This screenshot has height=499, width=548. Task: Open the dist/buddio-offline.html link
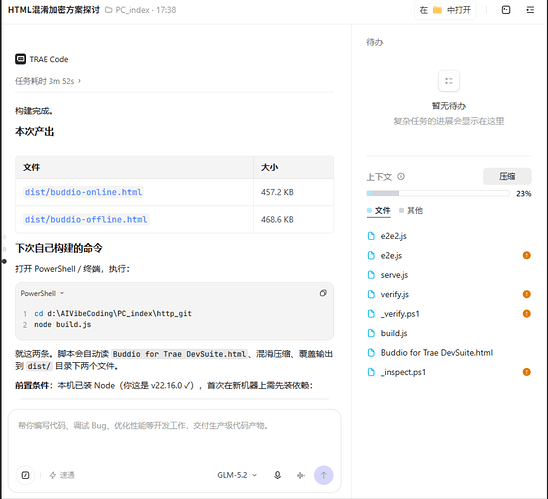[86, 219]
